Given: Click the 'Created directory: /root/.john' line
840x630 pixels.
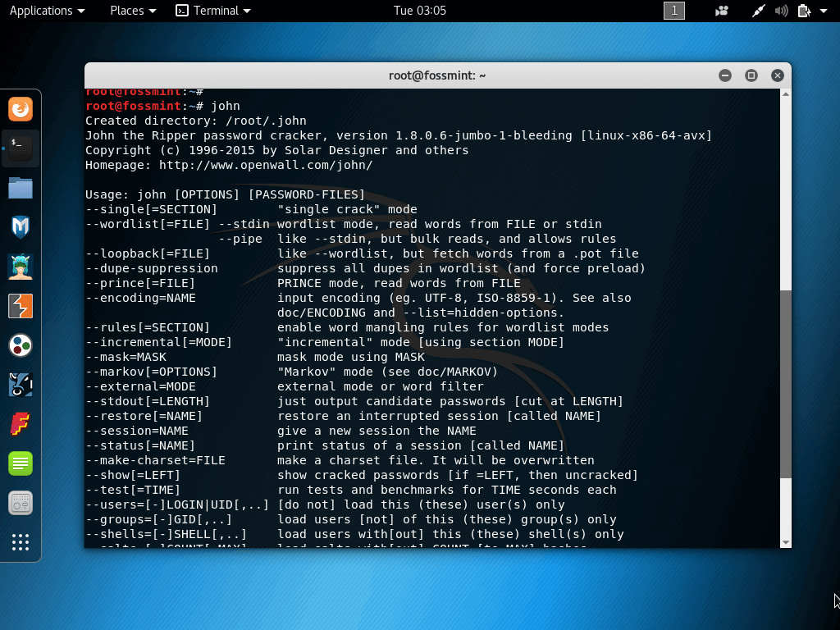Looking at the screenshot, I should [195, 121].
